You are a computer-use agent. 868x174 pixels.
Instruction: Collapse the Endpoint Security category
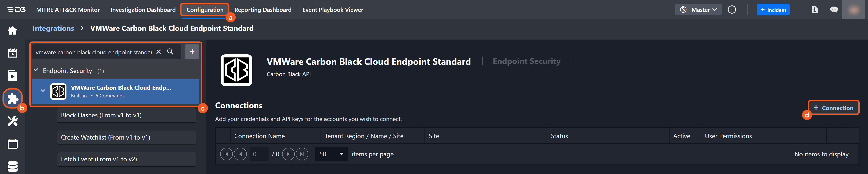tap(36, 70)
